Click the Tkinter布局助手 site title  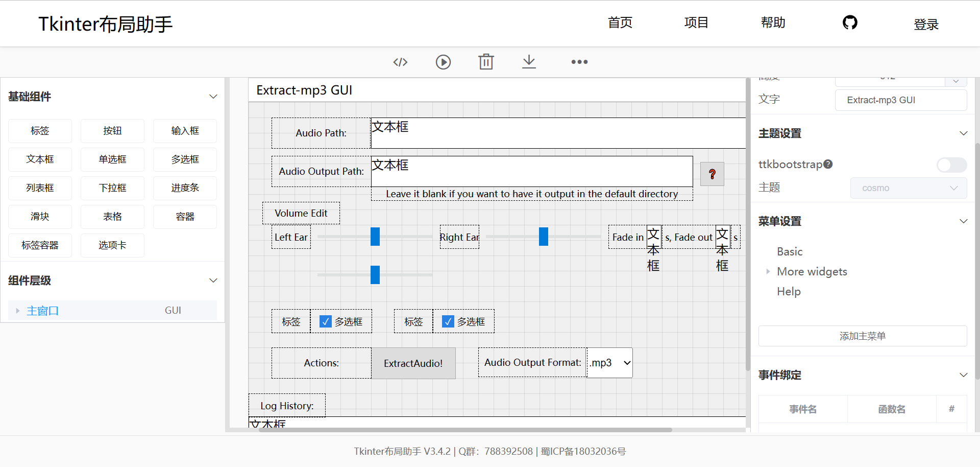[x=106, y=24]
